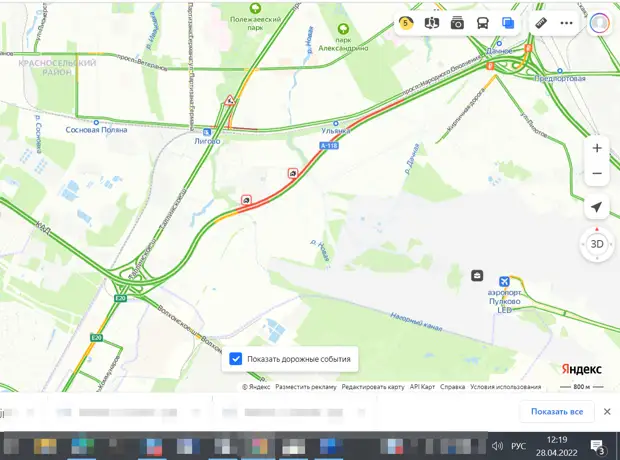This screenshot has width=620, height=460.
Task: Open the three-dots more options menu
Action: pyautogui.click(x=566, y=23)
